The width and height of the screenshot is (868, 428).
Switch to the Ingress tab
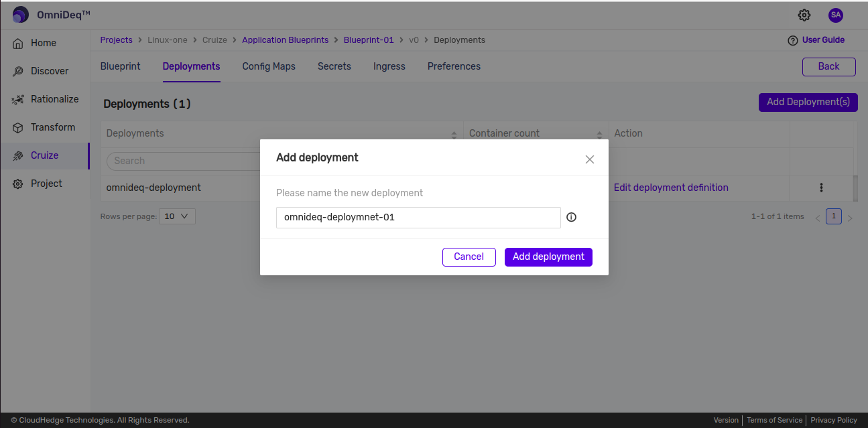pos(389,66)
